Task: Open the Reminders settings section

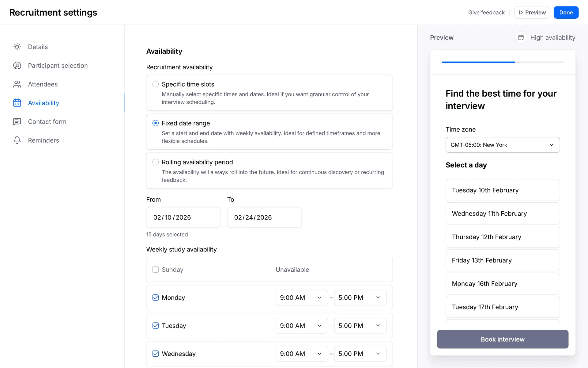Action: click(x=43, y=140)
